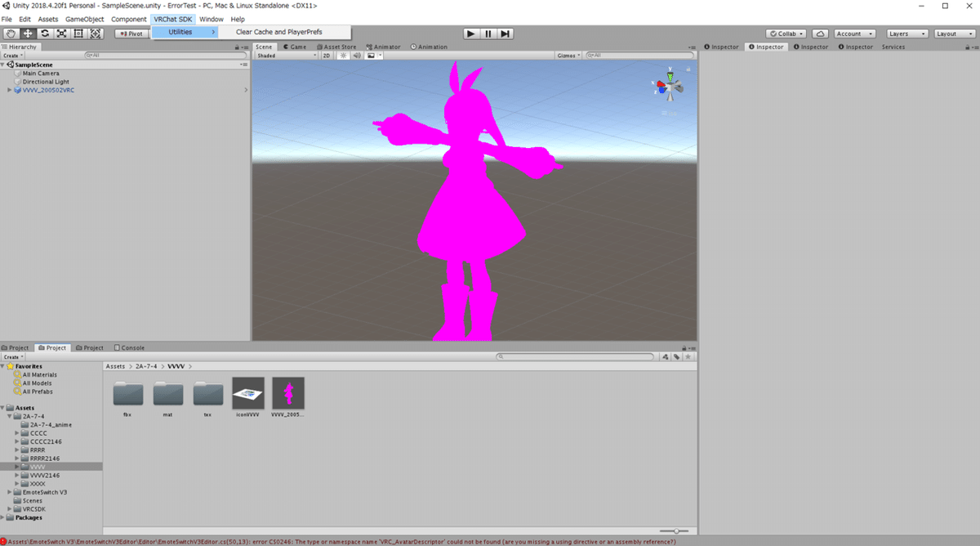Switch to the Services tab
980x546 pixels.
coord(893,47)
